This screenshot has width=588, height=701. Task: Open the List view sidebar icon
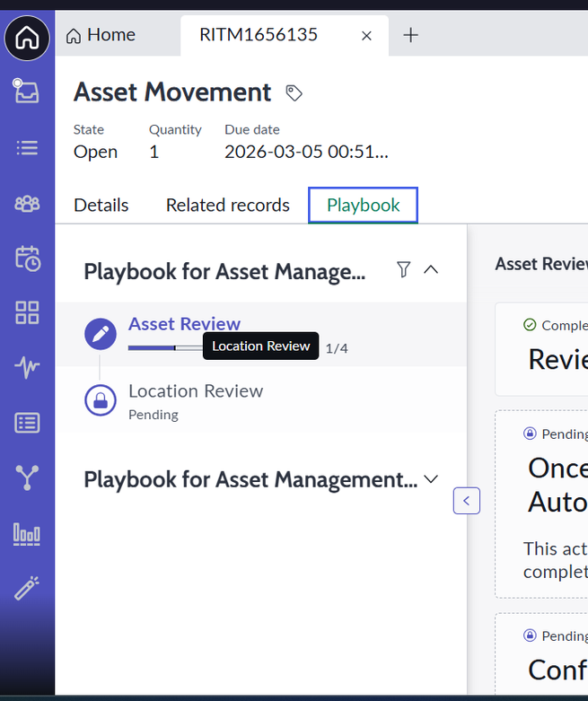[27, 147]
